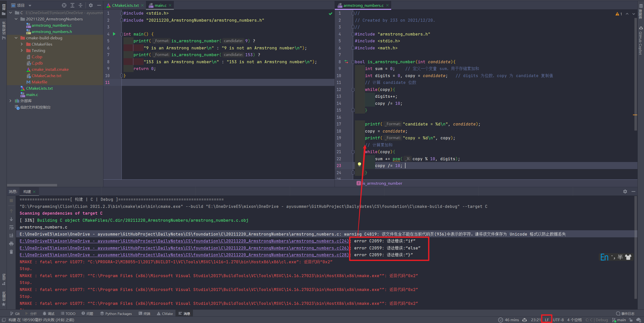Click the line:column 23:21 indicator
The image size is (644, 323).
point(536,320)
